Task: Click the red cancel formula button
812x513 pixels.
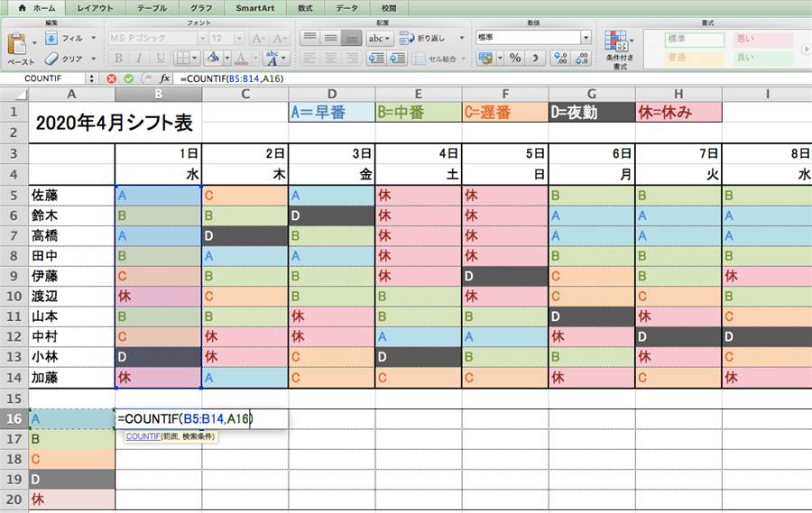Action: tap(112, 78)
